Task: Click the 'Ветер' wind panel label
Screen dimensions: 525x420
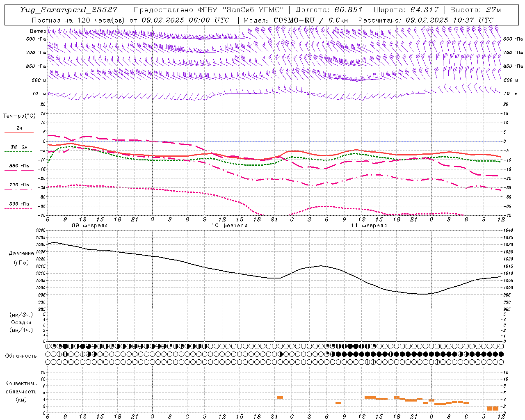Action: [x=38, y=31]
